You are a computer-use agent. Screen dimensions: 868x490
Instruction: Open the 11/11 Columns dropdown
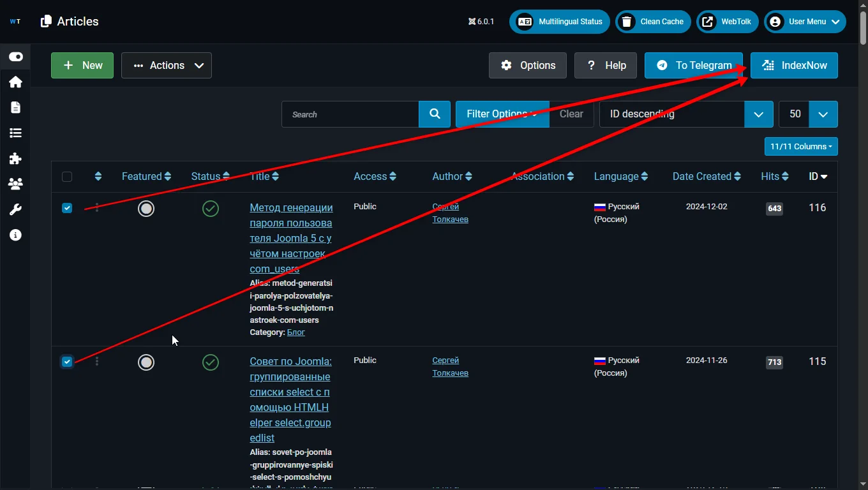[801, 147]
